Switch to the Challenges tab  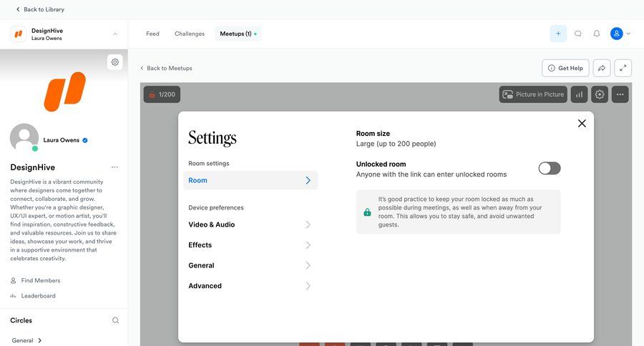tap(190, 34)
